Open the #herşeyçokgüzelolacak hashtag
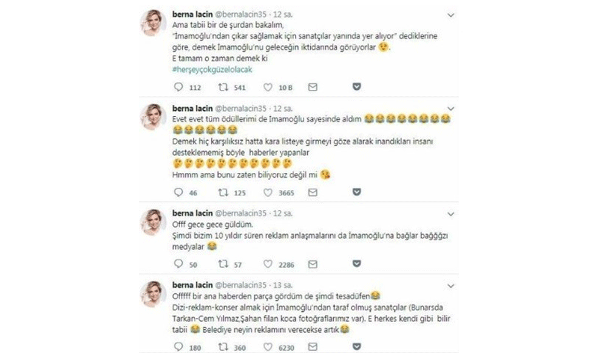The height and width of the screenshot is (364, 607). point(212,70)
